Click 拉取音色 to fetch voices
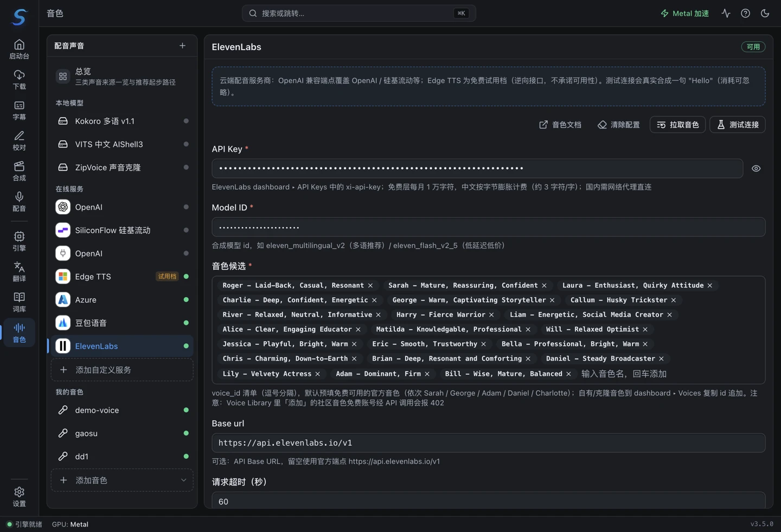The height and width of the screenshot is (532, 781). [678, 125]
